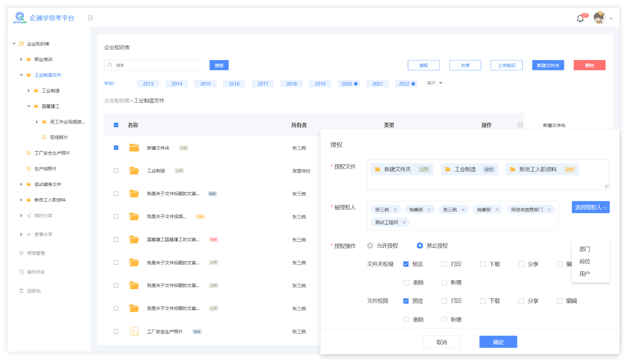Click 我的分享 share icon in sidebar
This screenshot has height=364, width=627.
coord(29,215)
